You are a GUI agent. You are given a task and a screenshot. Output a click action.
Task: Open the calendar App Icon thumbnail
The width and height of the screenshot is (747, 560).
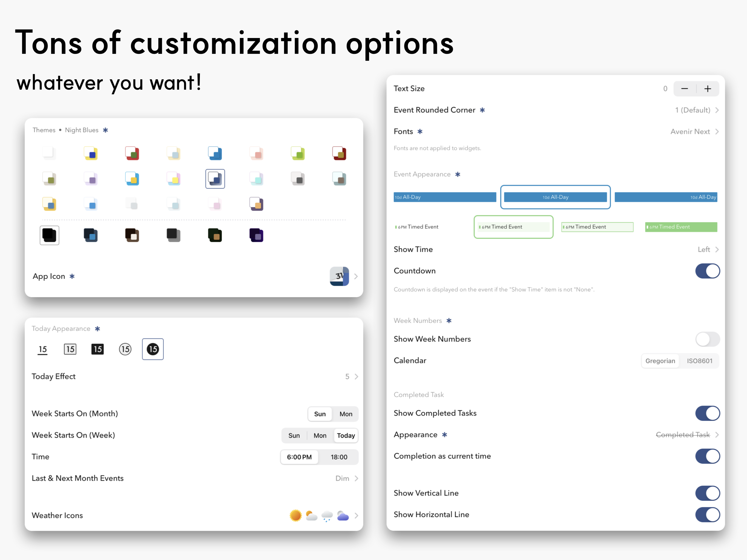[339, 276]
